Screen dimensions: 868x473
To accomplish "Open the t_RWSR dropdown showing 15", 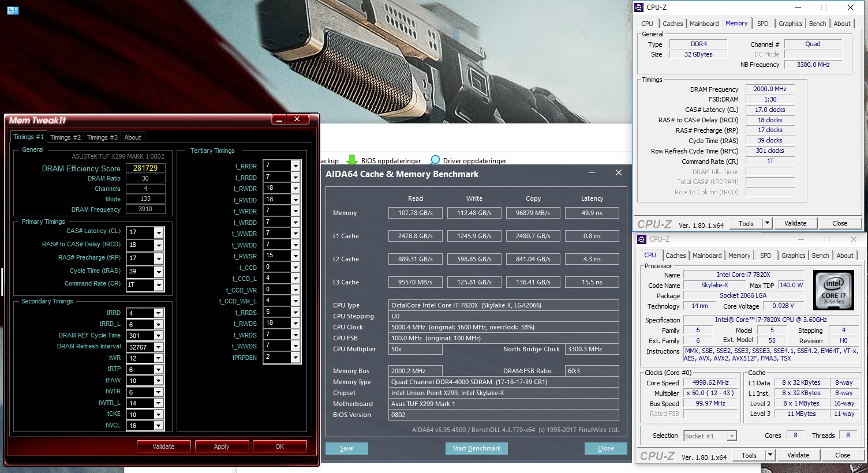I will tap(295, 256).
